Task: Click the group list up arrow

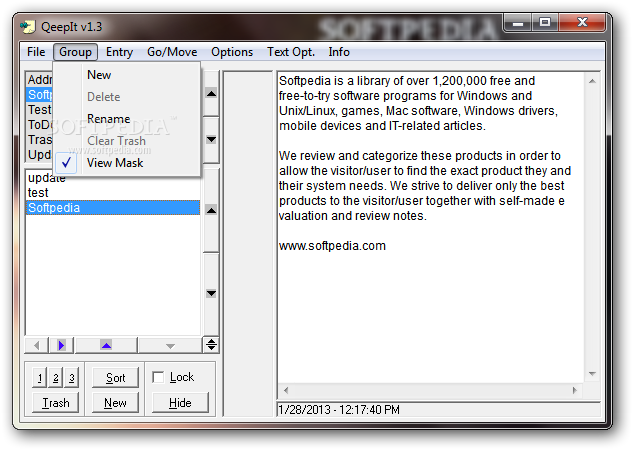Action: click(x=211, y=94)
